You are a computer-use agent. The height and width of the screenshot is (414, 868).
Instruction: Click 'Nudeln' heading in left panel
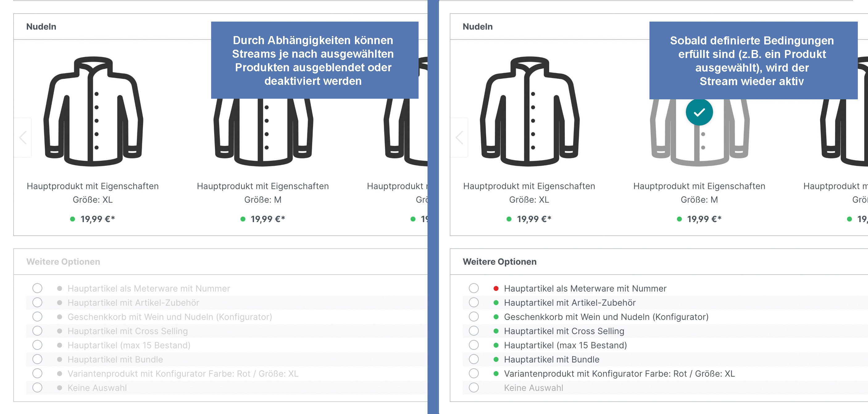coord(41,27)
